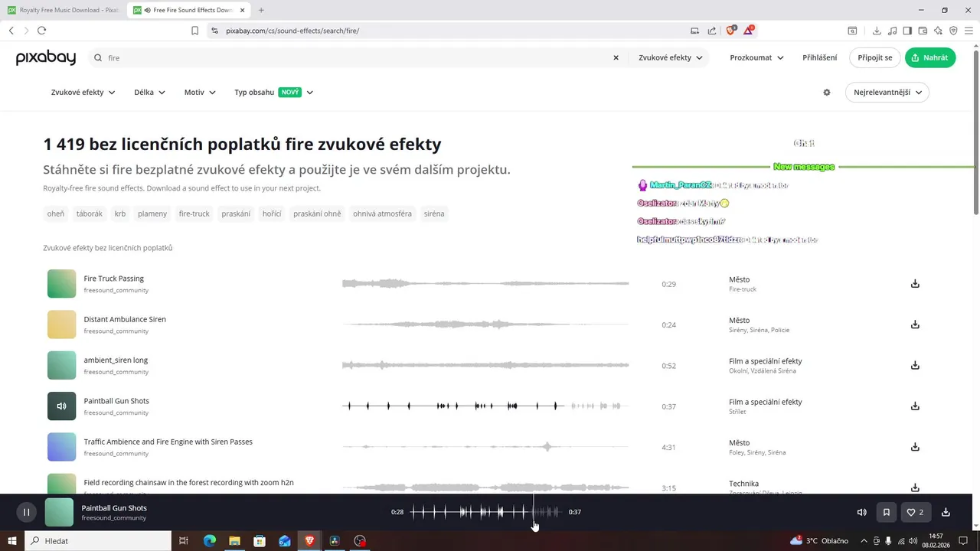Viewport: 980px width, 551px height.
Task: Open the search filter settings gear
Action: coord(827,93)
